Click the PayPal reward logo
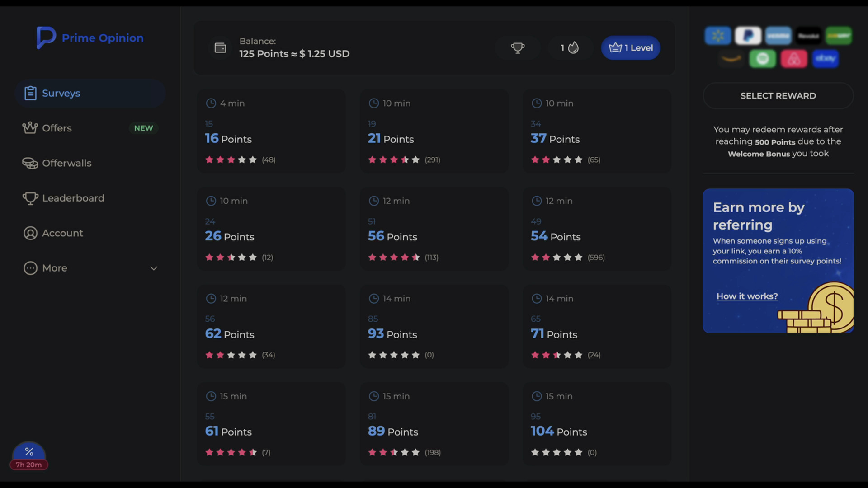 pos(748,36)
